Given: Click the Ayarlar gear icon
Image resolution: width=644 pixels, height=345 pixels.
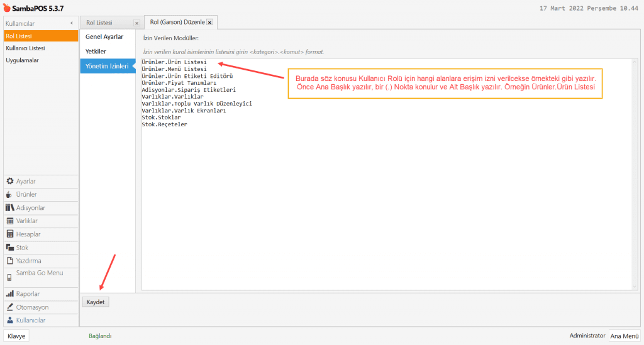Looking at the screenshot, I should click(10, 181).
